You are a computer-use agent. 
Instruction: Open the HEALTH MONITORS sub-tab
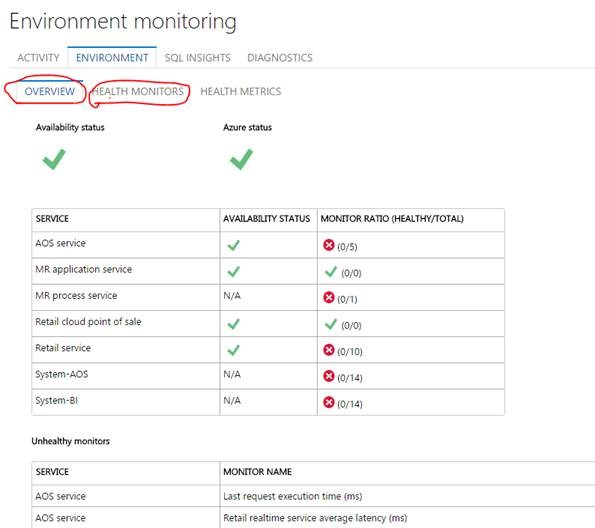point(138,91)
